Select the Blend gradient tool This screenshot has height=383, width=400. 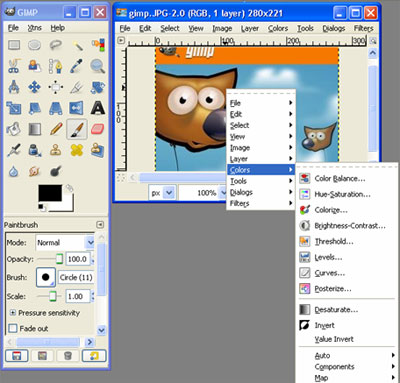34,129
